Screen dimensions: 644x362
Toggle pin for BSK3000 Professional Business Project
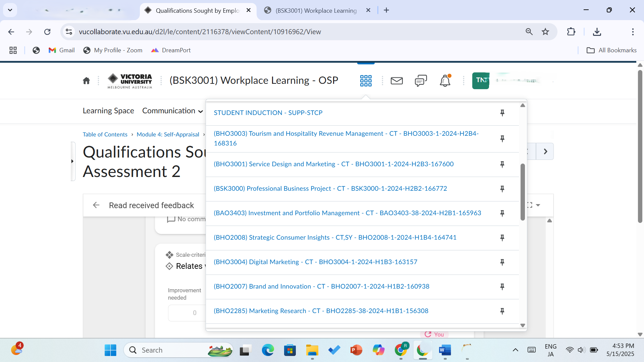[x=502, y=189]
